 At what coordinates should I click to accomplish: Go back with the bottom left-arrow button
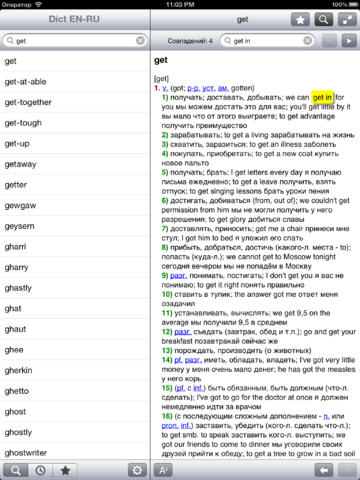324,470
